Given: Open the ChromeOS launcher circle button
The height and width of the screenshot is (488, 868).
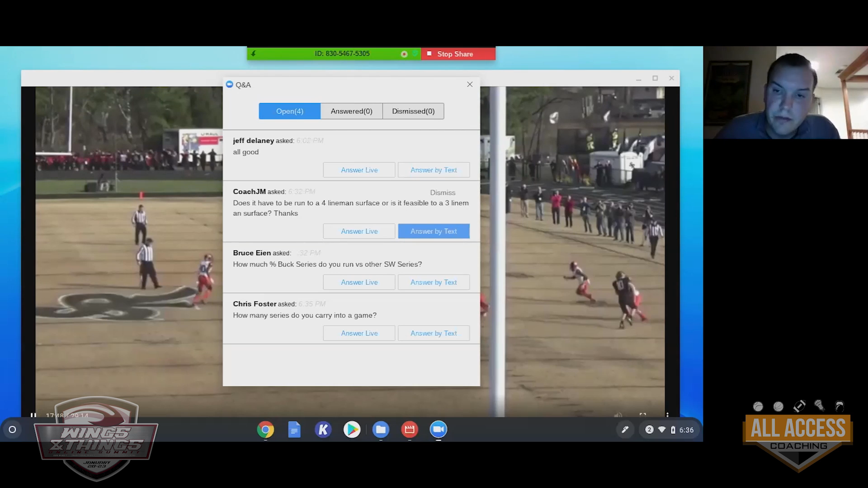Looking at the screenshot, I should pos(13,430).
